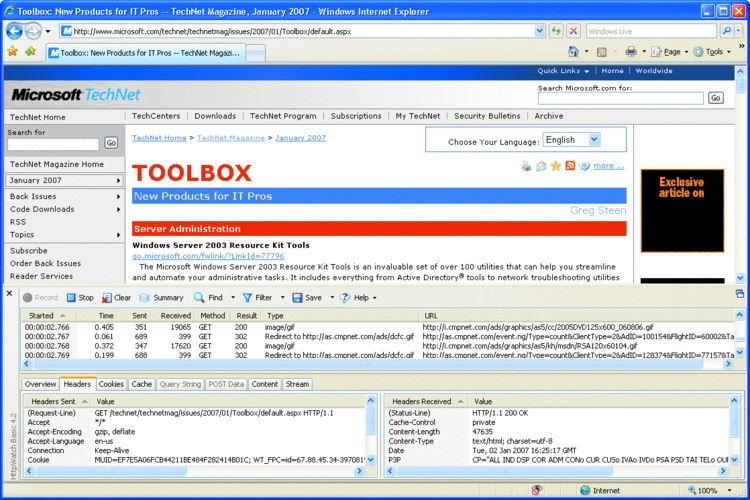The height and width of the screenshot is (500, 750).
Task: Click the HttpWatch Stop button
Action: click(80, 298)
